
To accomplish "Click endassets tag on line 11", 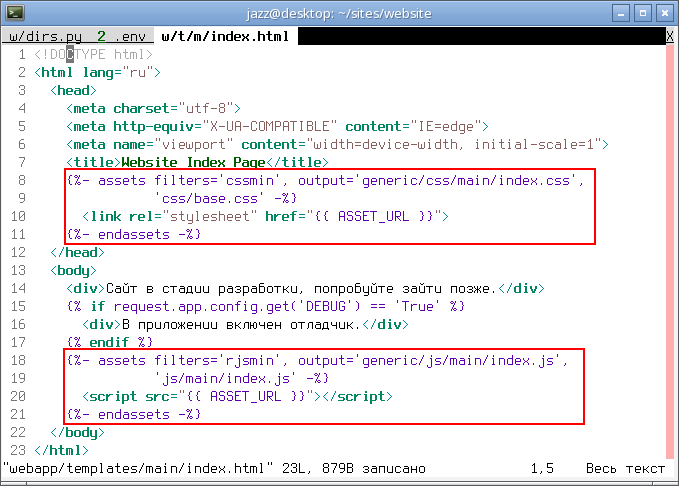I will 134,234.
